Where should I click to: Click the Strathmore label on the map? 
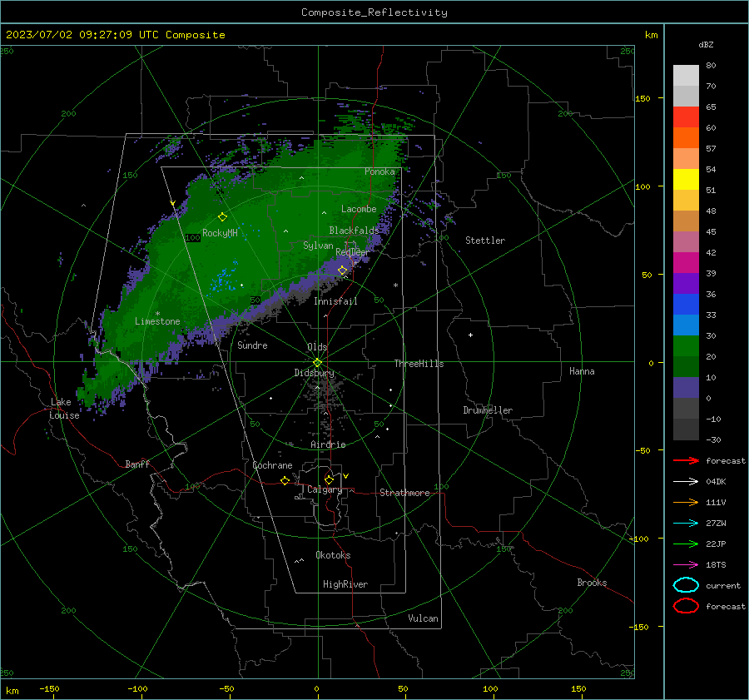tap(404, 493)
